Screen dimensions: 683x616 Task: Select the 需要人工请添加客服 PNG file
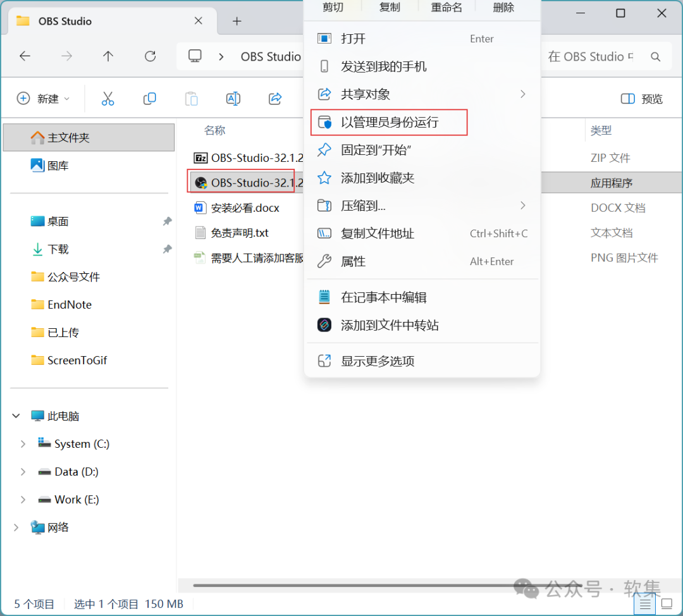[249, 258]
